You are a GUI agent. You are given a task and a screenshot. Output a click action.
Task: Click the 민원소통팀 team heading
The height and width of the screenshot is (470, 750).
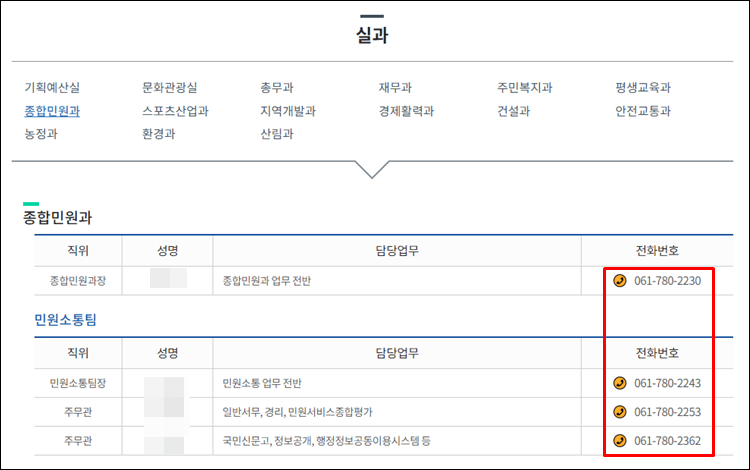coord(66,319)
